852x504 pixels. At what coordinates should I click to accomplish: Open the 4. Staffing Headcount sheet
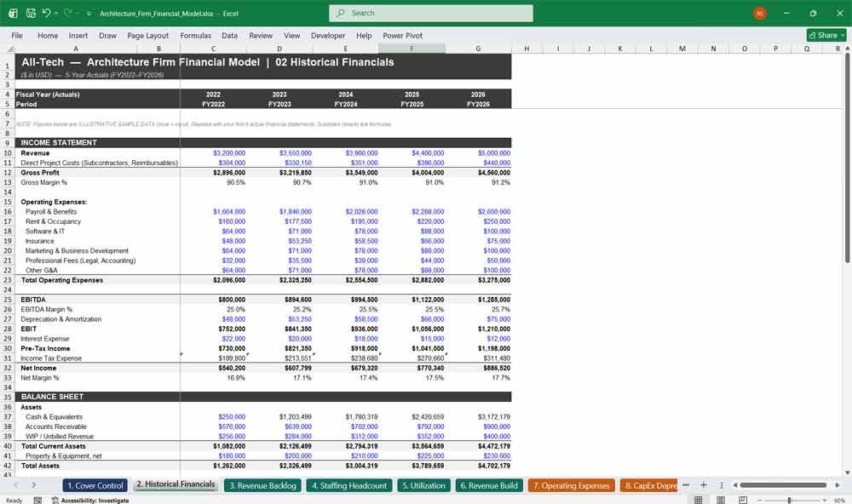[x=349, y=485]
